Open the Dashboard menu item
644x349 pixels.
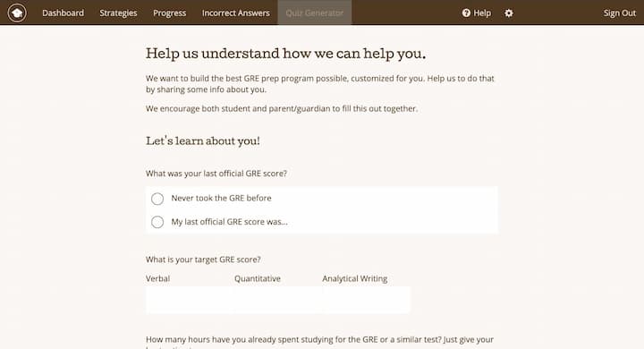tap(63, 13)
